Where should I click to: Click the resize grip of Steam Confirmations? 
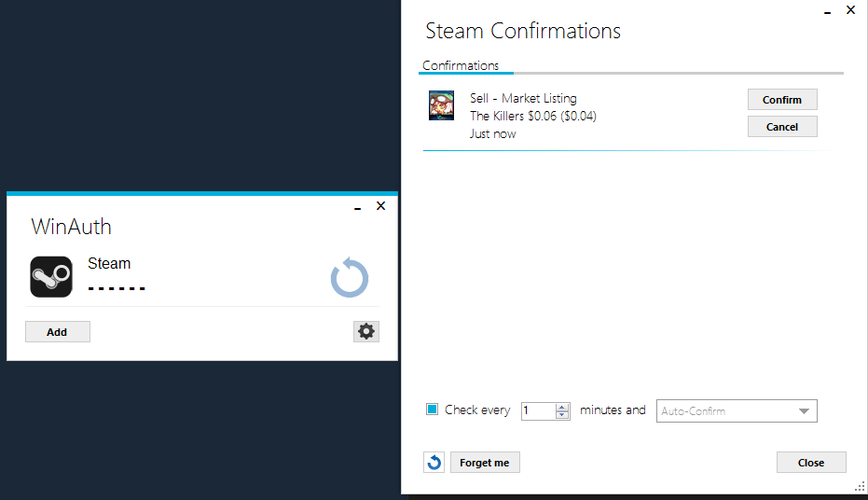861,487
